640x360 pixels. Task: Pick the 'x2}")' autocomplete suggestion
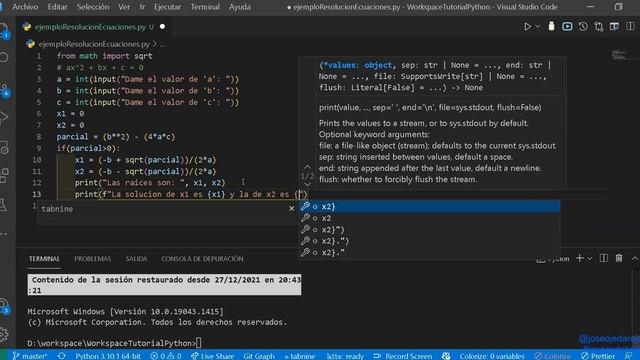click(429, 229)
